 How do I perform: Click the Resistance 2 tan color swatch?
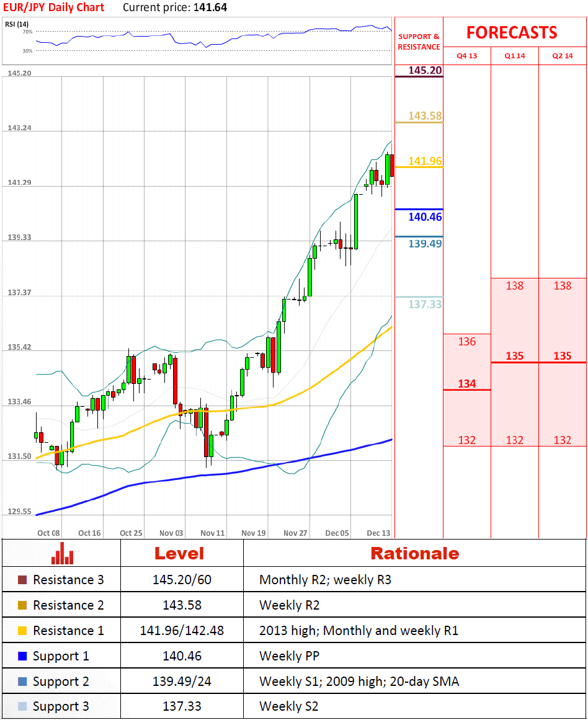[22, 605]
